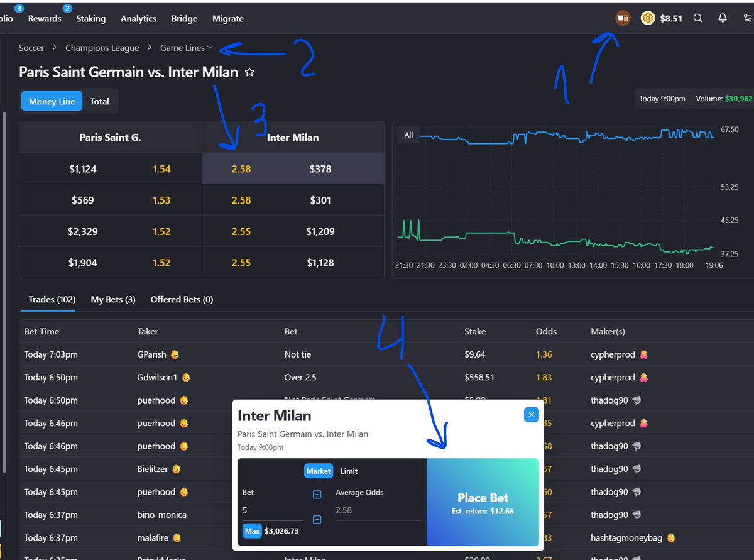754x560 pixels.
Task: Open Staking menu item
Action: (91, 18)
